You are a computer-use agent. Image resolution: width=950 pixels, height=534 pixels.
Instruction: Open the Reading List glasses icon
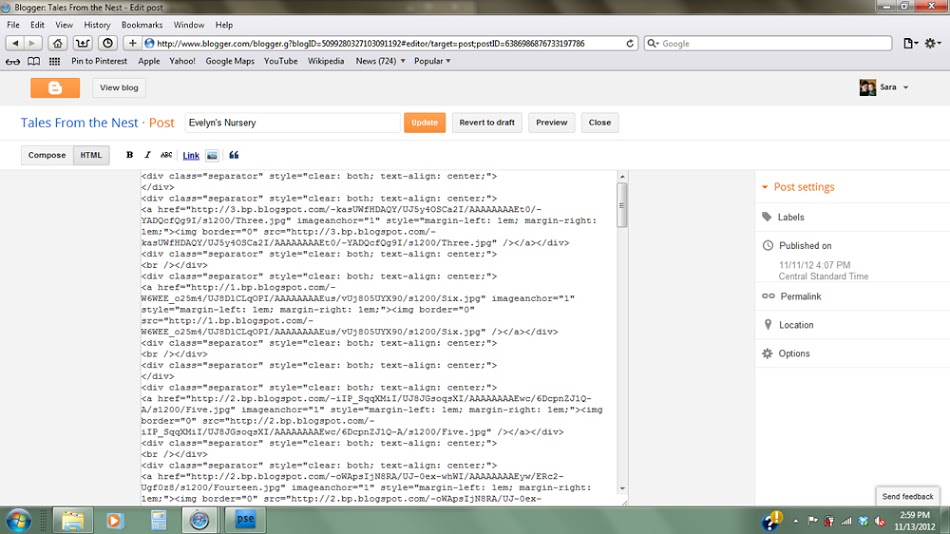coord(13,61)
